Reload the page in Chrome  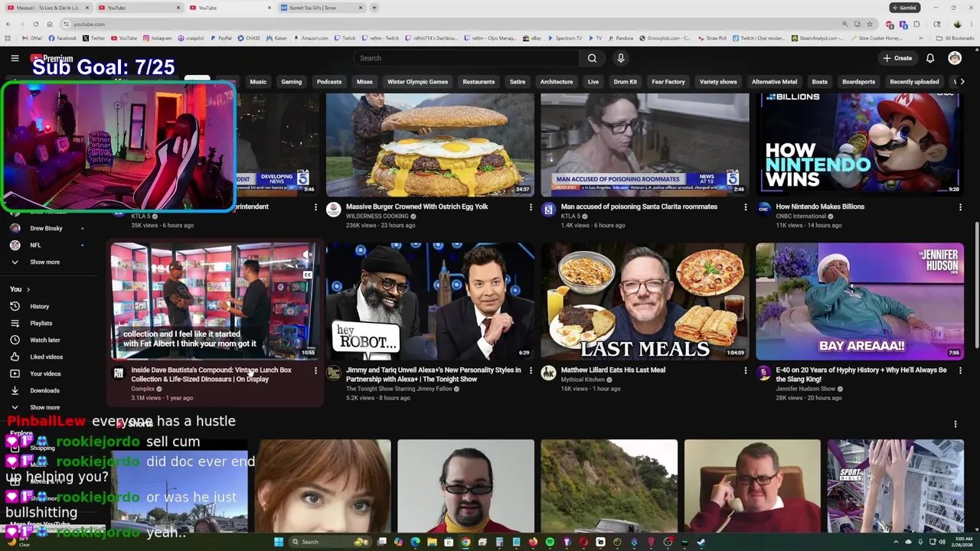[35, 24]
